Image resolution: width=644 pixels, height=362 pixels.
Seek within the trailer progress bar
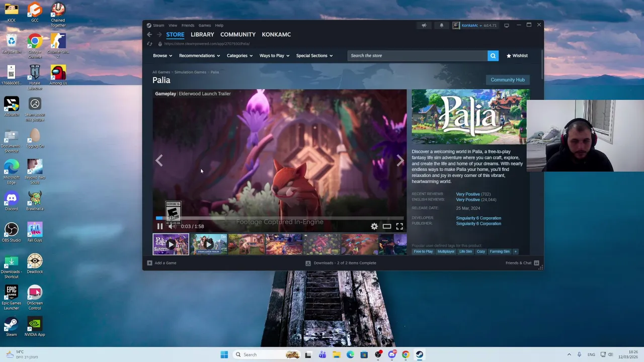click(280, 218)
